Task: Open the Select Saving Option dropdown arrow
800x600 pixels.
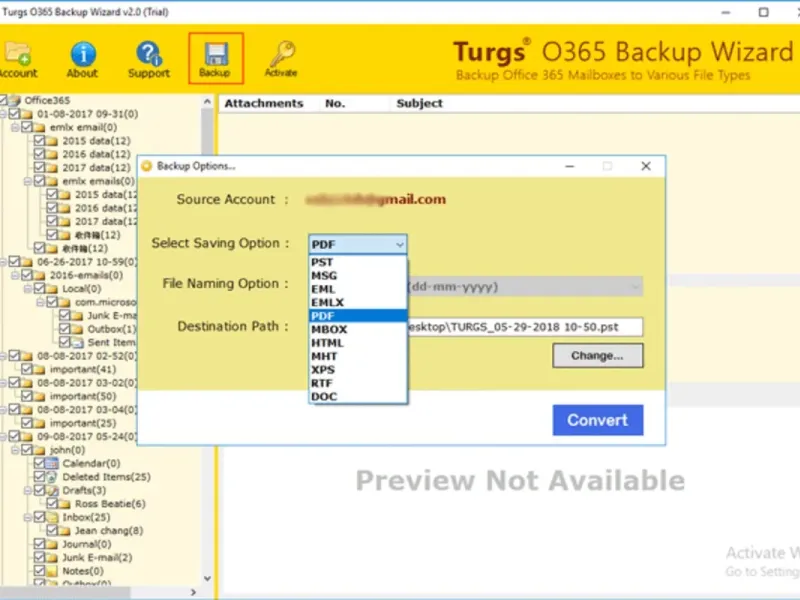Action: click(x=399, y=244)
